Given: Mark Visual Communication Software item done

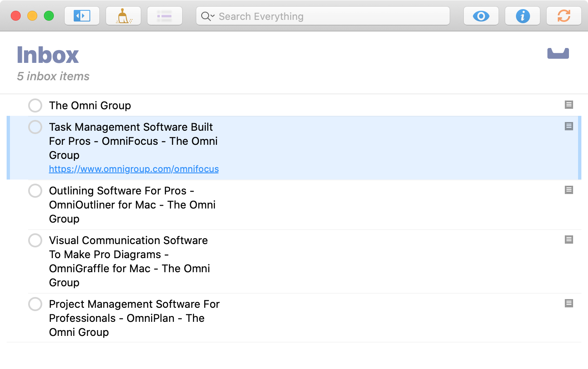Looking at the screenshot, I should [35, 240].
